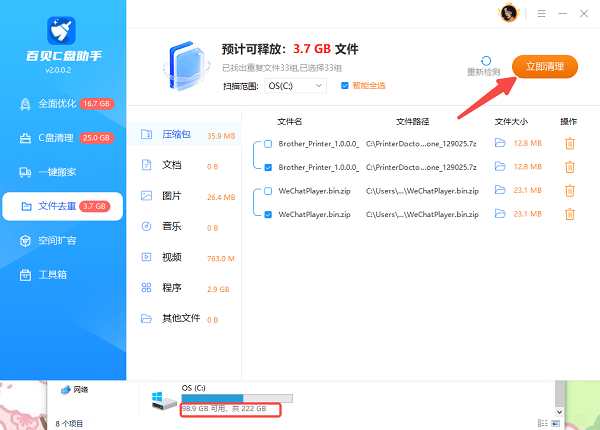Click the 全面优化 rocket icon
600x430 pixels.
point(25,104)
